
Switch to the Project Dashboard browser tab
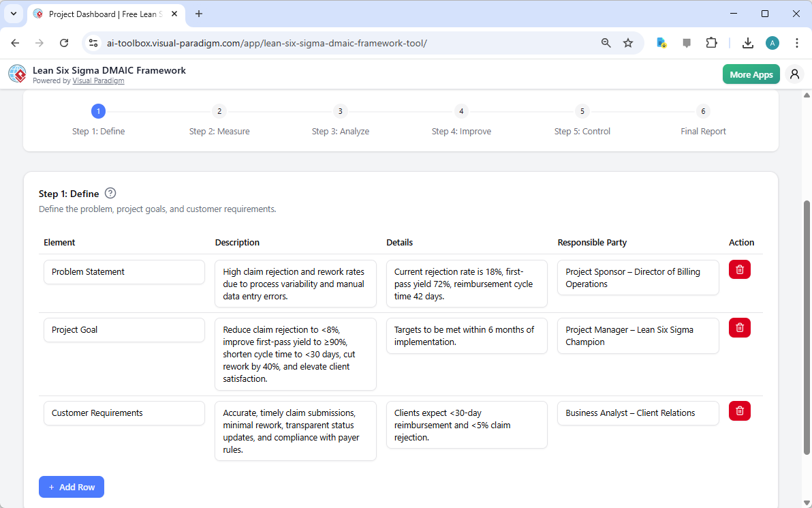(95, 14)
